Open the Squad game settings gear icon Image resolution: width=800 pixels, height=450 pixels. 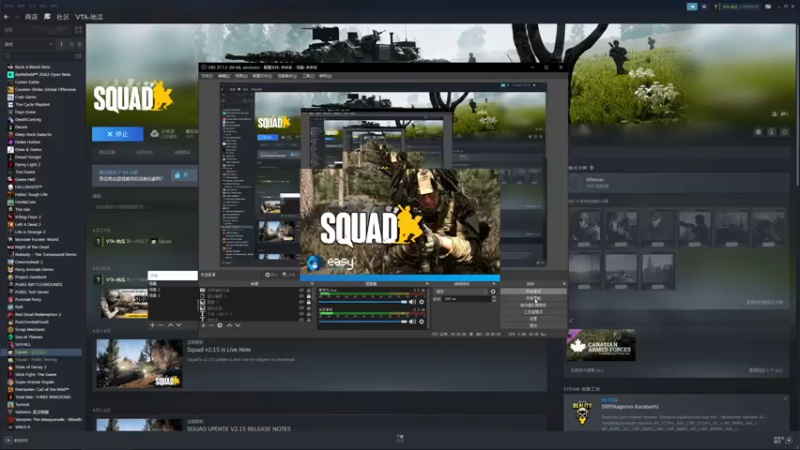pyautogui.click(x=758, y=132)
